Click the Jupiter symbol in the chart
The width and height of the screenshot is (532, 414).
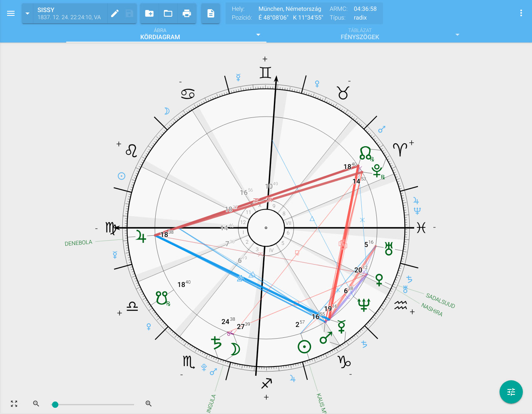point(141,237)
